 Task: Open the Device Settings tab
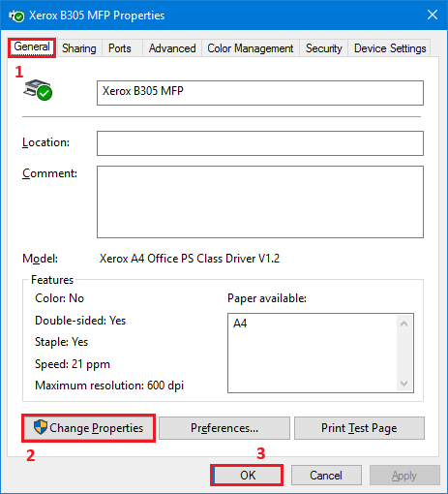(x=390, y=48)
